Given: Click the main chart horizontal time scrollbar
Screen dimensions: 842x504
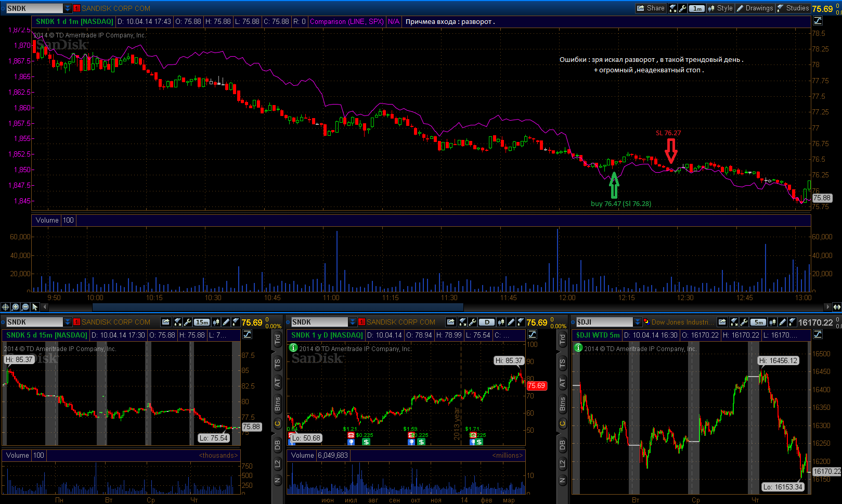Looking at the screenshot, I should [x=278, y=307].
